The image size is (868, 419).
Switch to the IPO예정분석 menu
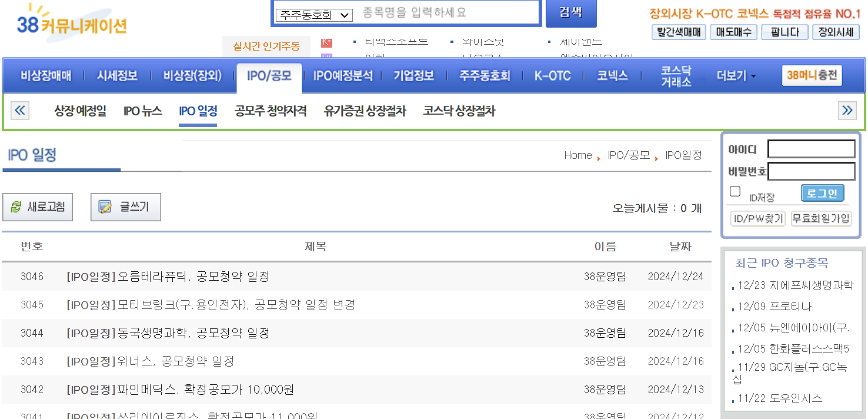point(345,75)
